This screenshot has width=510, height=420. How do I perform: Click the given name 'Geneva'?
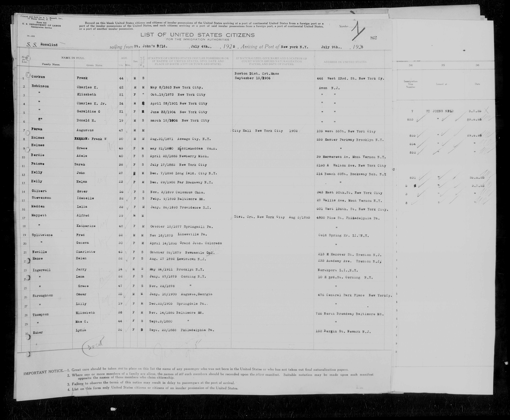pyautogui.click(x=83, y=243)
